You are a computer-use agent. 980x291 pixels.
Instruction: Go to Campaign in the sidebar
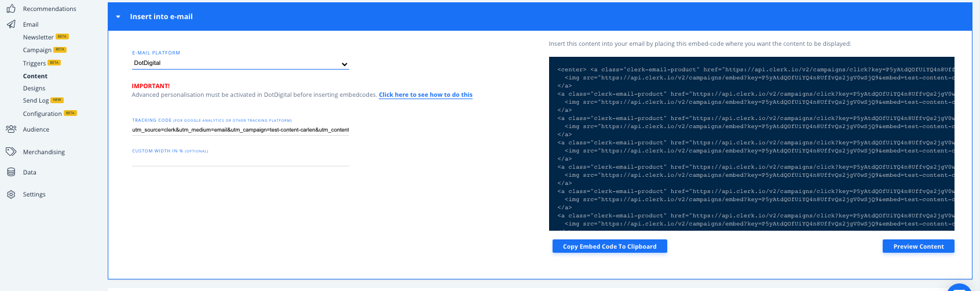(x=37, y=50)
